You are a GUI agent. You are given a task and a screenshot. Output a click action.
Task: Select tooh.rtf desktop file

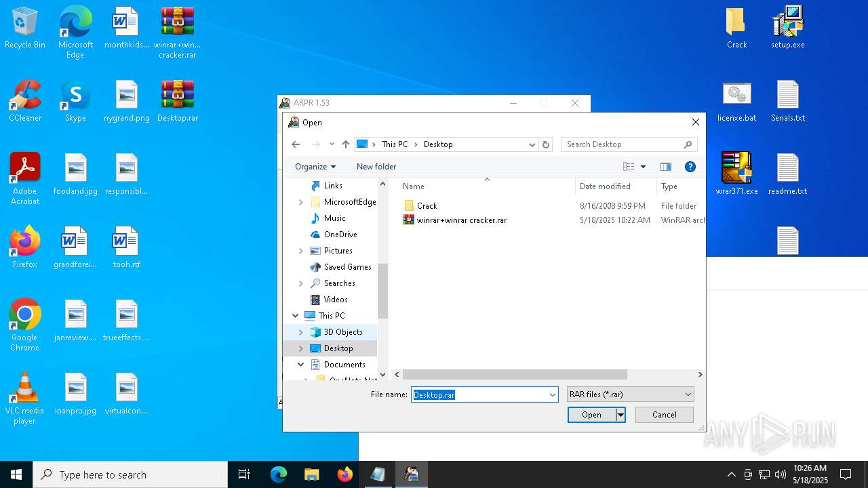point(126,248)
